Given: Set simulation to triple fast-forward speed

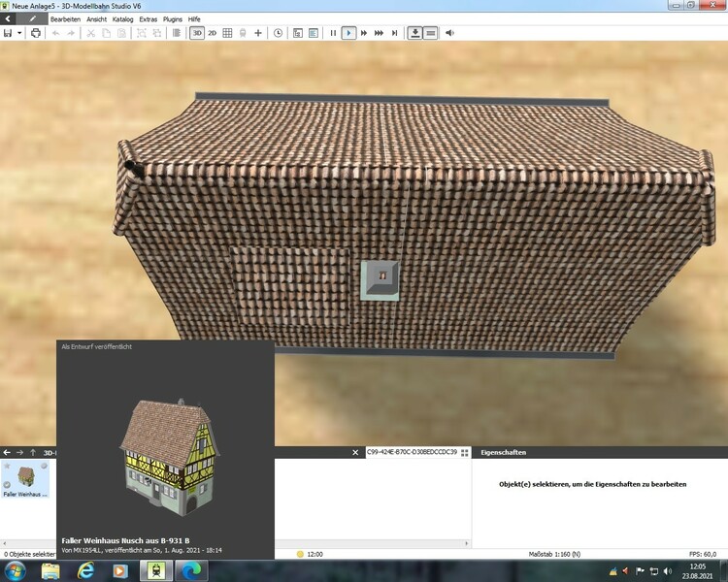Looking at the screenshot, I should tap(379, 33).
